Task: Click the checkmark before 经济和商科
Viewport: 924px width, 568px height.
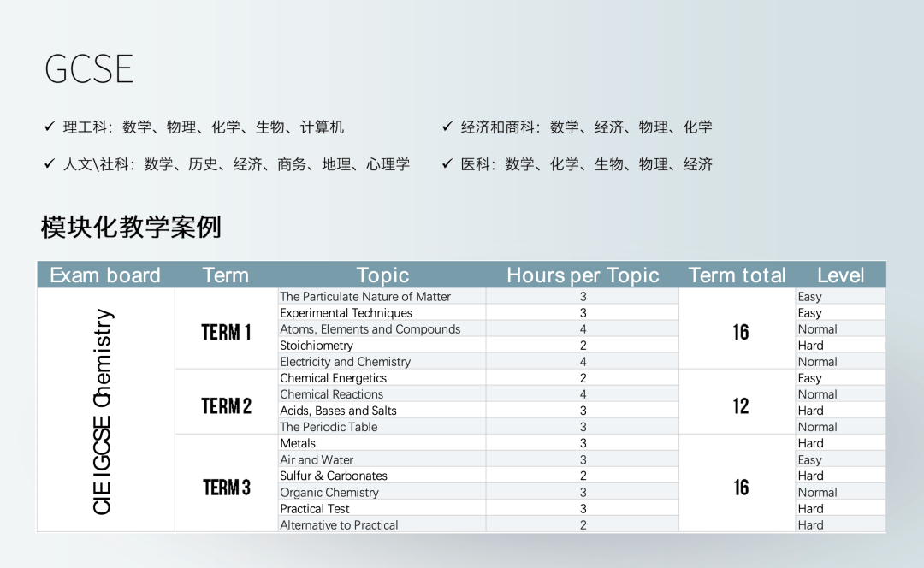Action: [x=447, y=126]
